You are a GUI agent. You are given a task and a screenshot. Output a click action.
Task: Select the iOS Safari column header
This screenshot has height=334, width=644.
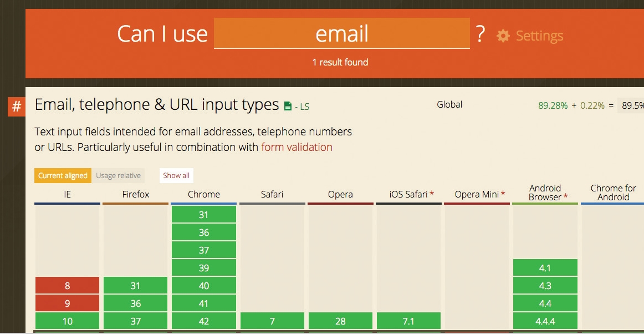[x=408, y=195]
